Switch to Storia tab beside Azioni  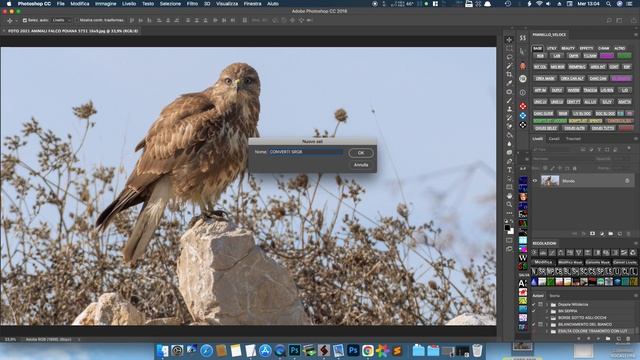[554, 296]
